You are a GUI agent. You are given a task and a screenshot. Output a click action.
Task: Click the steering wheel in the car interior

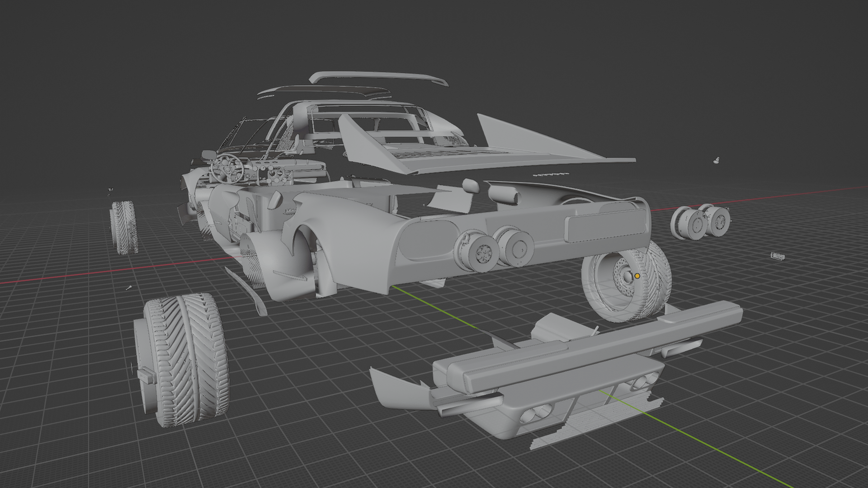[227, 168]
